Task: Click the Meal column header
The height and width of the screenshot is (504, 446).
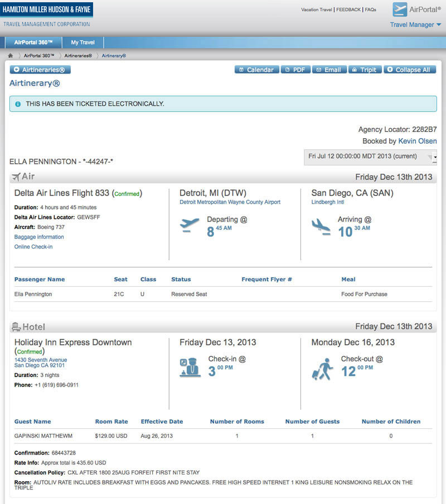Action: [348, 280]
